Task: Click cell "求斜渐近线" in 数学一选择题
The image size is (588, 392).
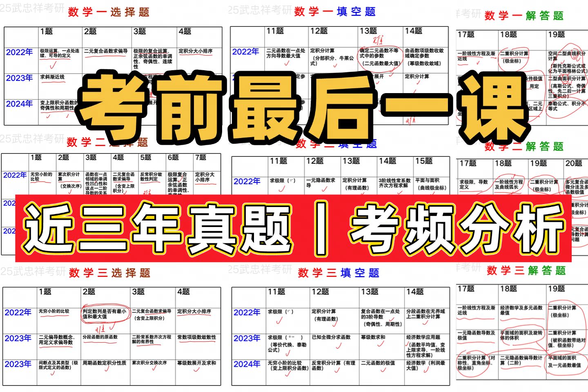Action: click(52, 77)
